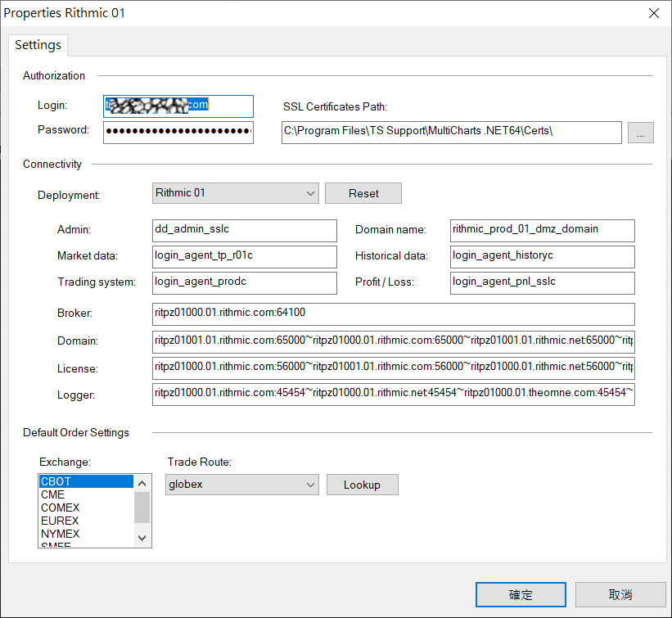Browse for SSL certificates folder with ellipsis button
This screenshot has width=672, height=618.
pyautogui.click(x=641, y=133)
